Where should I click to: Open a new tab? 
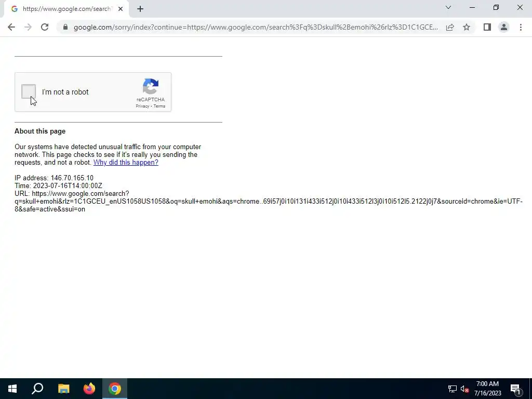pos(140,9)
